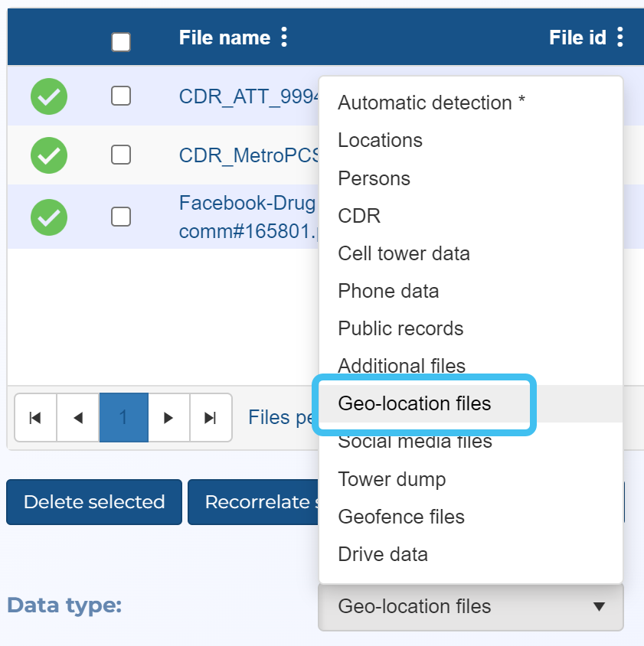Jump to last page of files

[x=211, y=418]
